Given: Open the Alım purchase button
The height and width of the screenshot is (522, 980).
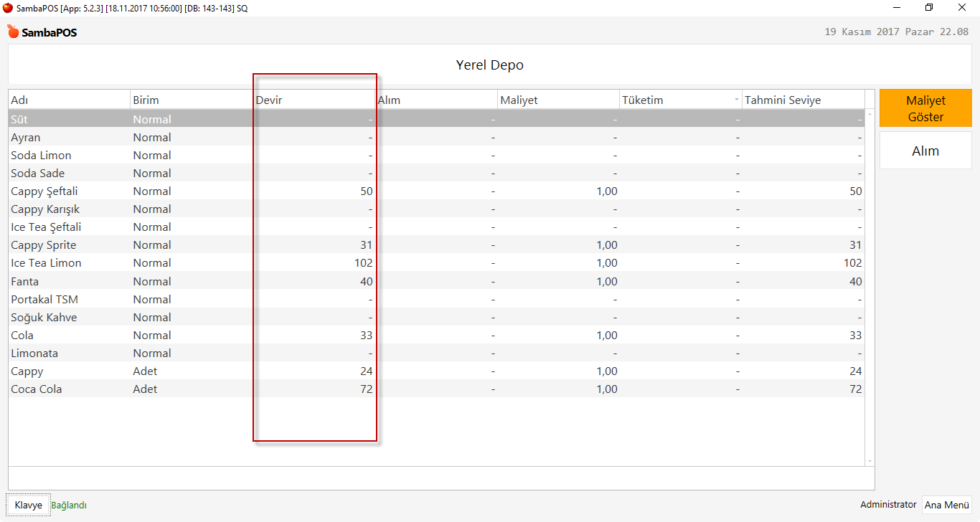Looking at the screenshot, I should [x=925, y=151].
